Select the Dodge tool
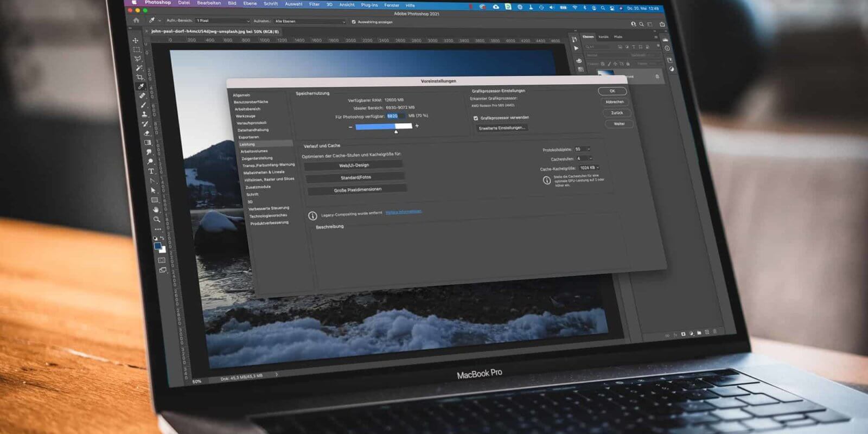 (149, 161)
